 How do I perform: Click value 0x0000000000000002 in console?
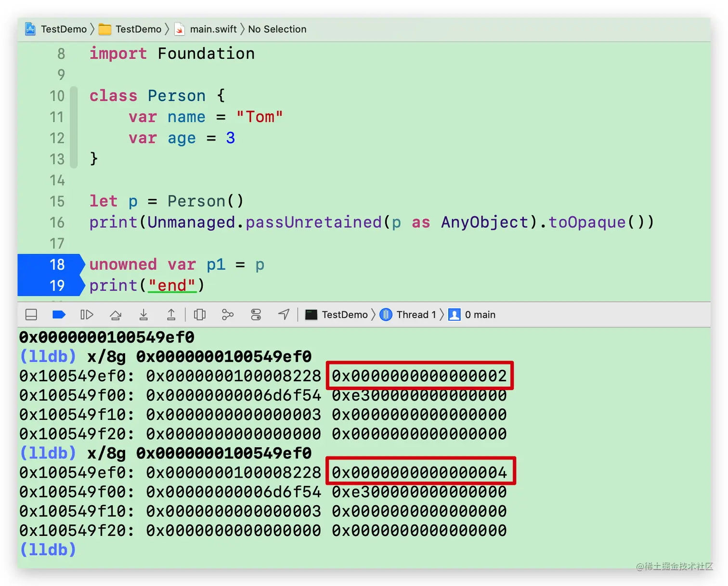[419, 376]
